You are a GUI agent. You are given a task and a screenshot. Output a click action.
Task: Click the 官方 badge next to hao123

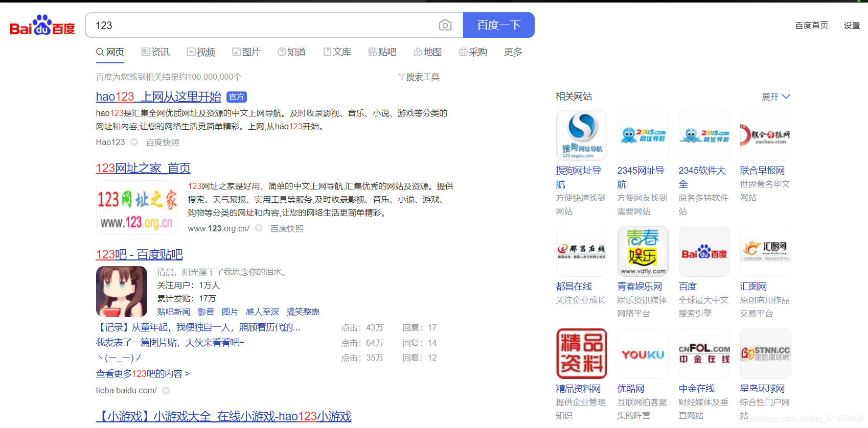[x=237, y=97]
